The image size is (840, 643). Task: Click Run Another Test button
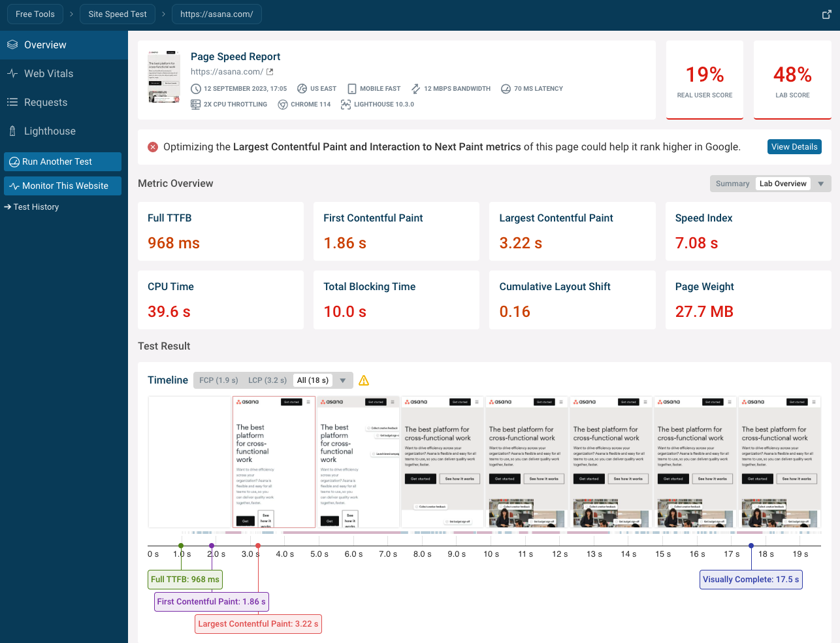pyautogui.click(x=63, y=162)
